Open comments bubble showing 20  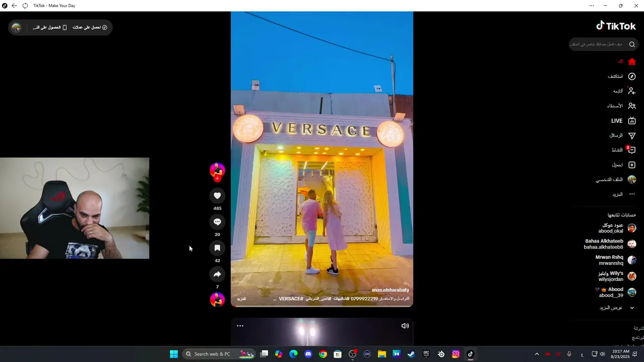click(x=217, y=222)
